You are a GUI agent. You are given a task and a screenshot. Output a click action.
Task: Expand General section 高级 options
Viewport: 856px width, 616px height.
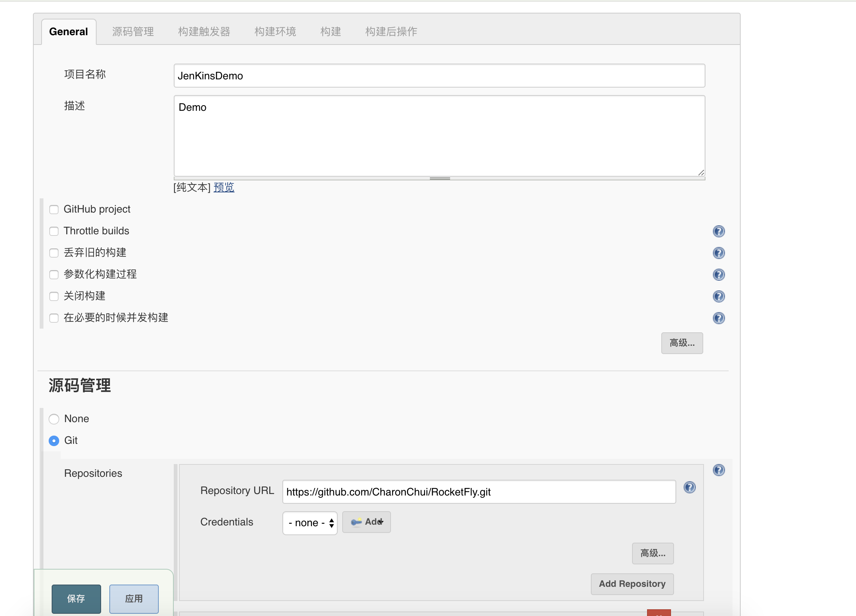(682, 343)
